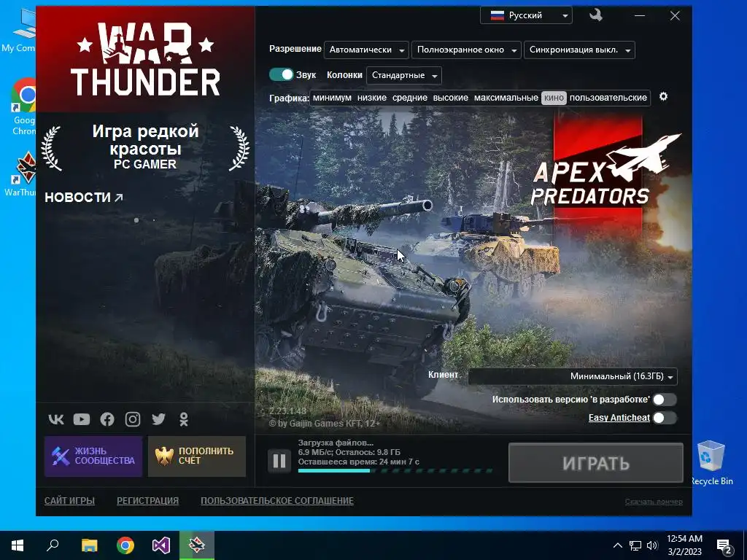
Task: Open the Facebook page icon
Action: pyautogui.click(x=107, y=419)
